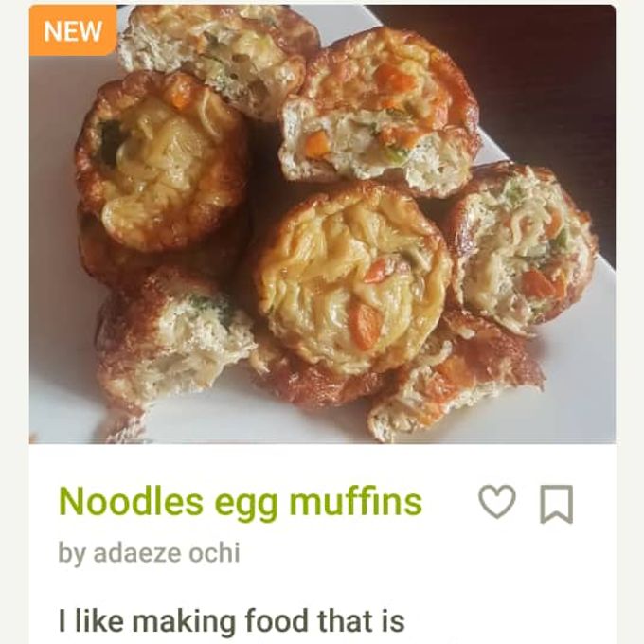Tap the orange NEW badge

click(73, 30)
